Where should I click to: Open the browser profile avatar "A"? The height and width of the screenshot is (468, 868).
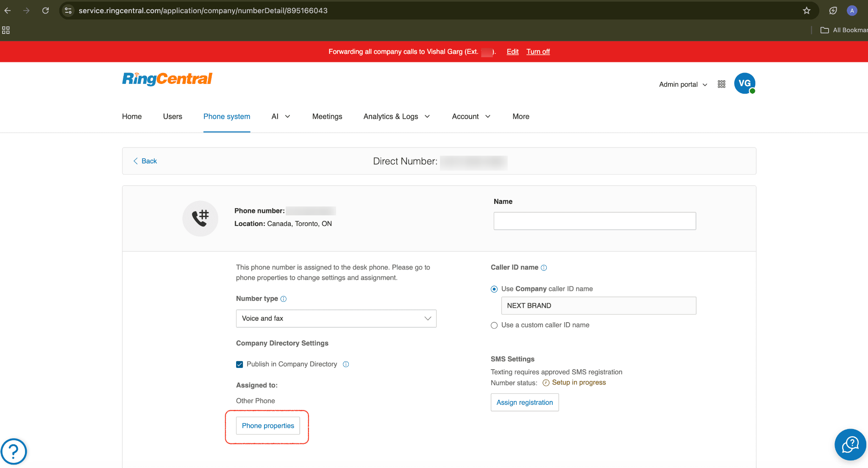click(x=852, y=11)
